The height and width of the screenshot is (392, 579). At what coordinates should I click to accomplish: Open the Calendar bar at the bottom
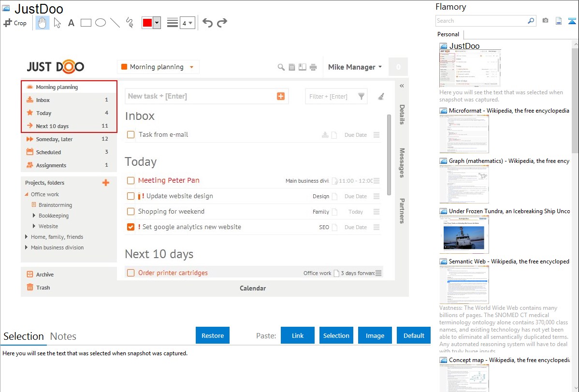[x=253, y=288]
